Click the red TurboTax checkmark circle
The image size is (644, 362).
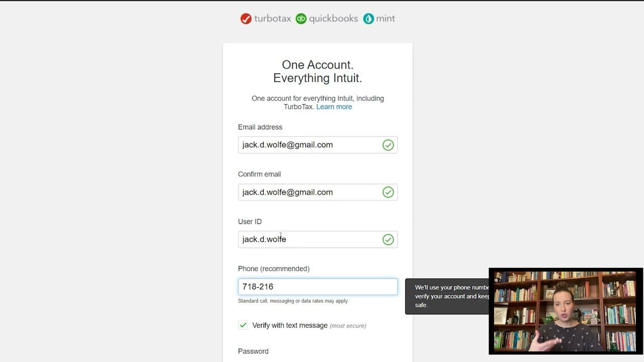coord(246,19)
